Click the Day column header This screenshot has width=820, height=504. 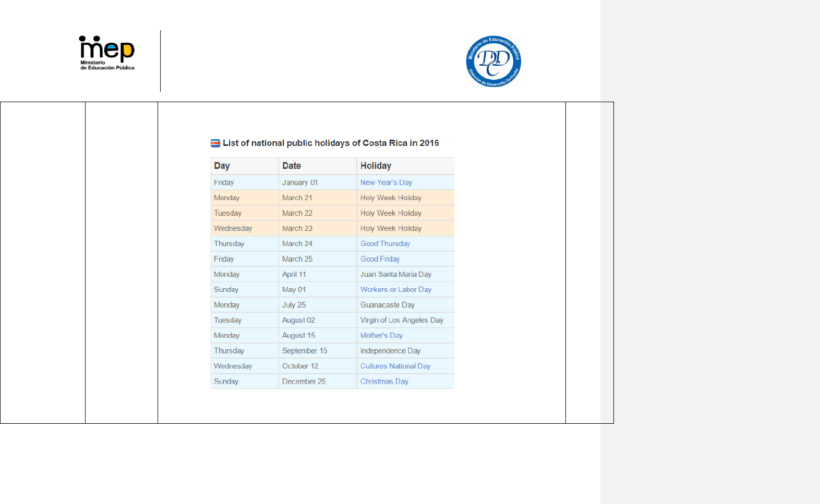pos(222,166)
